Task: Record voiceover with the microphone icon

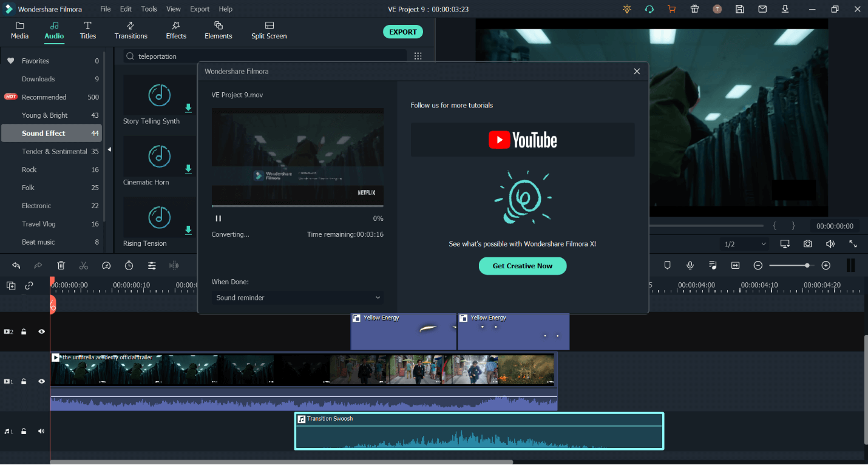Action: tap(690, 265)
